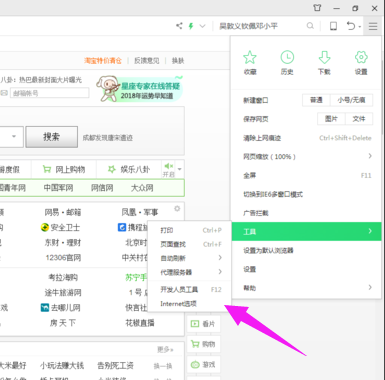385x380 pixels.
Task: Select 开发人员工具 in tools submenu
Action: click(x=190, y=290)
